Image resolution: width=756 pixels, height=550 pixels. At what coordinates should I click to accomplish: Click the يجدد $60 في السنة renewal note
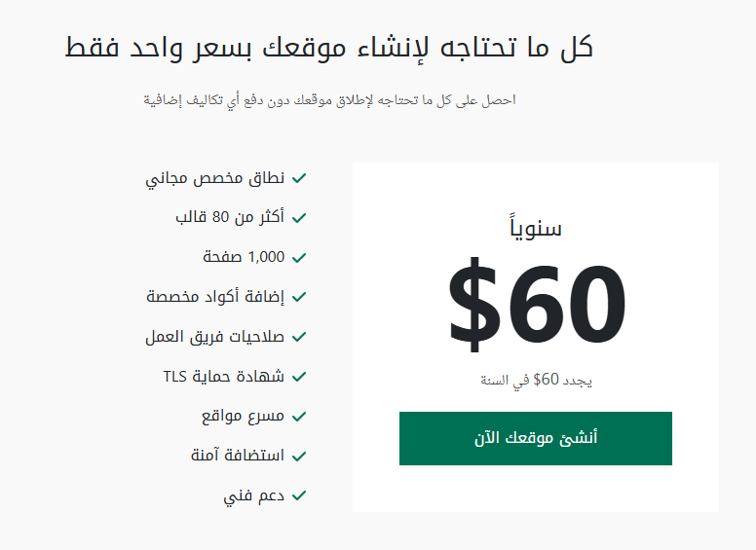point(536,380)
